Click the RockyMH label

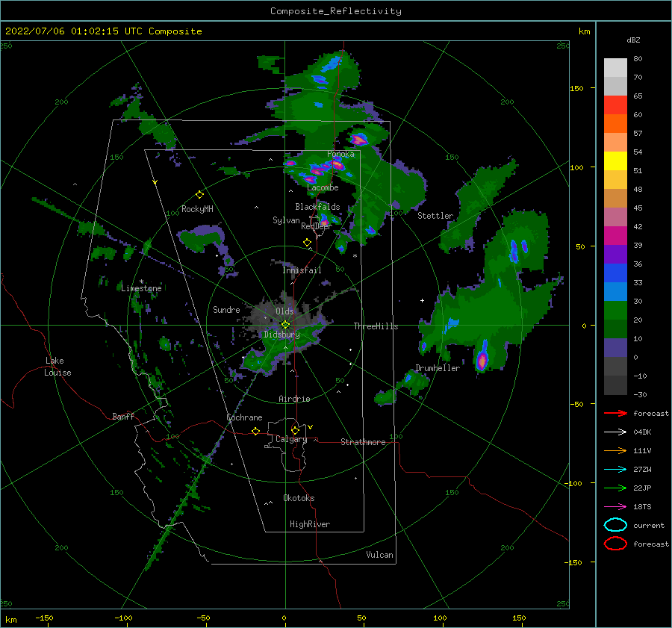tap(197, 209)
